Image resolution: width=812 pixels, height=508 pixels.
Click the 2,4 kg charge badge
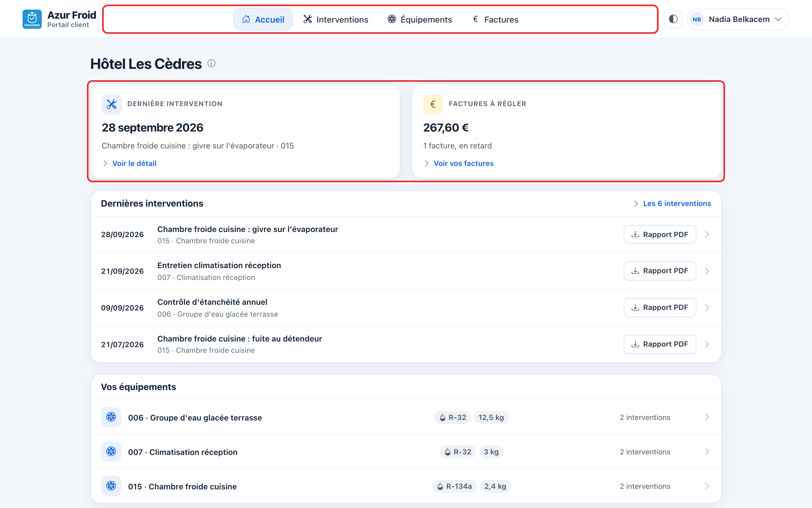tap(495, 486)
